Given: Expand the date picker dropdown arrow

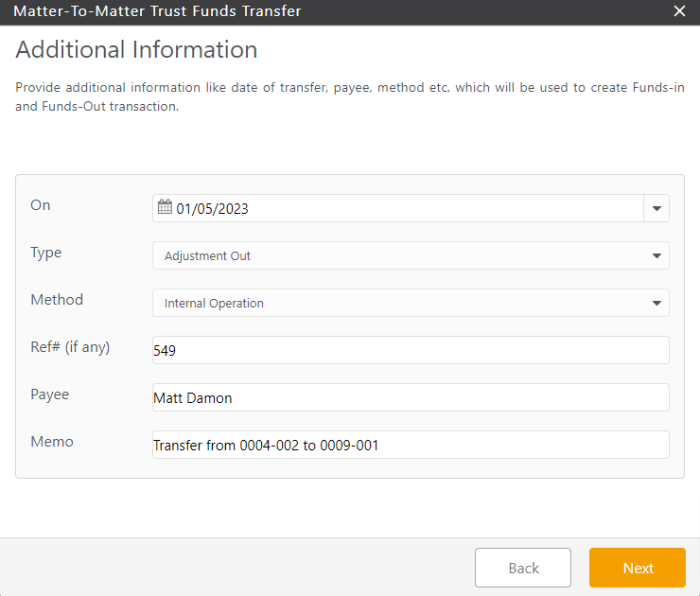Looking at the screenshot, I should click(656, 208).
